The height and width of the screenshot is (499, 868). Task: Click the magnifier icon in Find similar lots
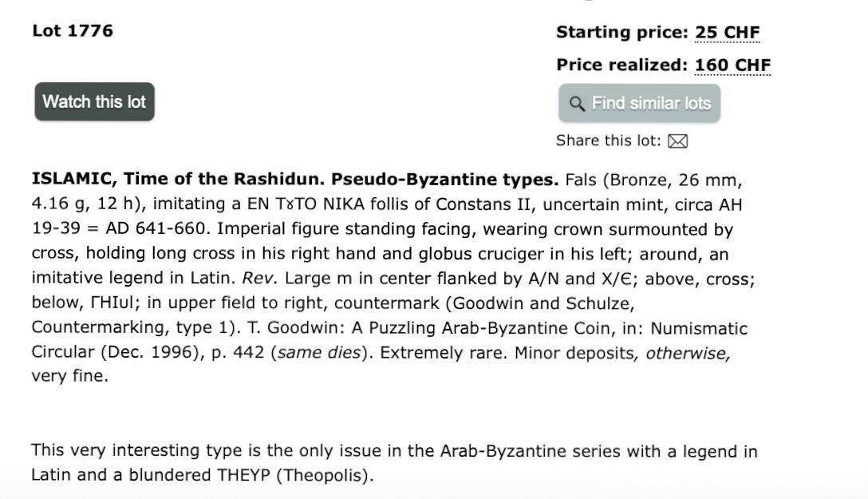point(577,104)
